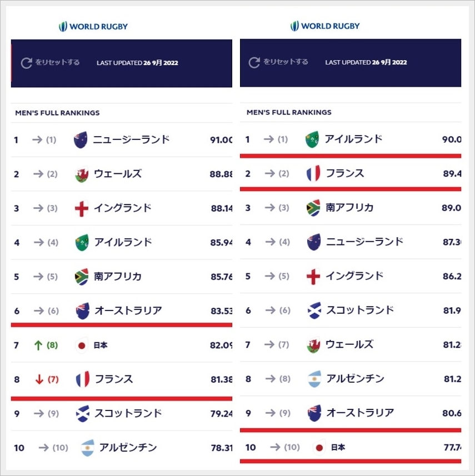This screenshot has height=476, width=475.
Task: Click the reset icon in left panel
Action: click(26, 63)
